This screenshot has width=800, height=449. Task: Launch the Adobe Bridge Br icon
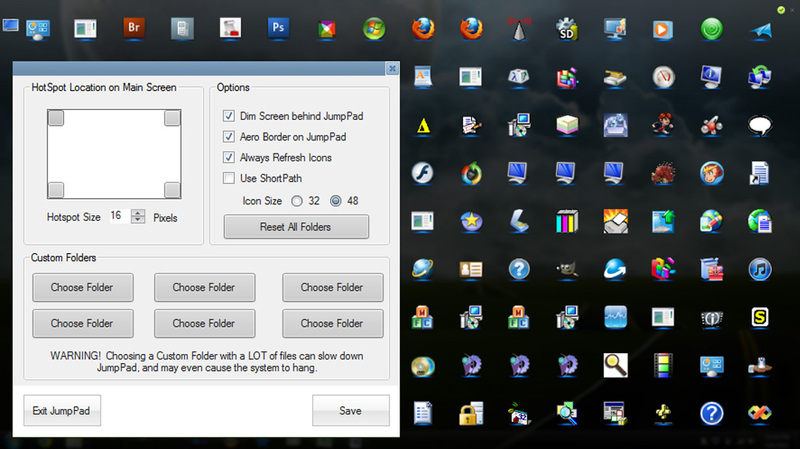tap(134, 28)
